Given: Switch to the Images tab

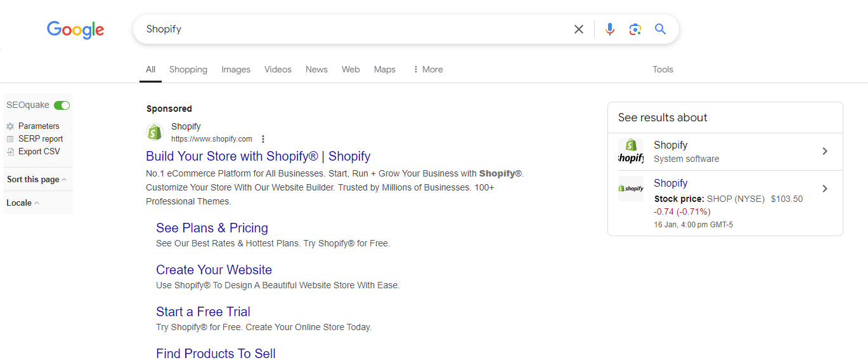Looking at the screenshot, I should point(236,69).
